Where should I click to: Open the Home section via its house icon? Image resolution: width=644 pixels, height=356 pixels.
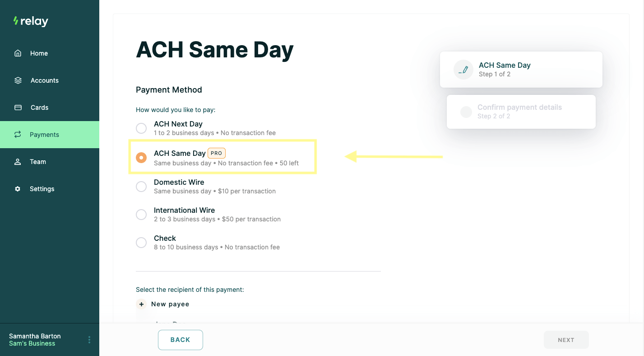[18, 53]
